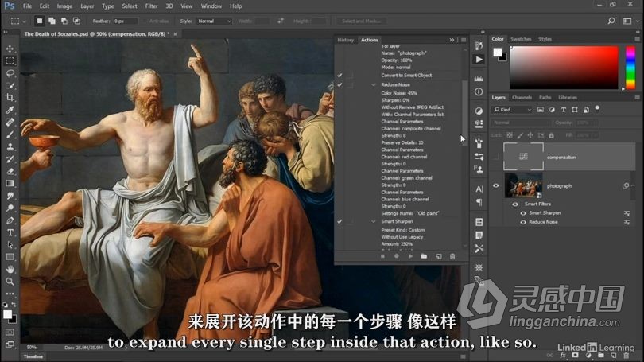This screenshot has height=362, width=644.
Task: Click stop recording in Actions panel
Action: 382,256
